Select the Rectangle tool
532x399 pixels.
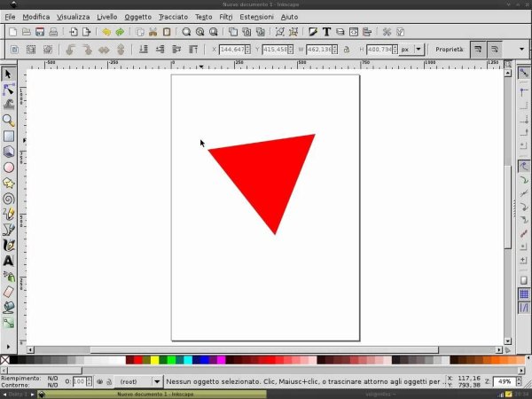click(x=8, y=136)
